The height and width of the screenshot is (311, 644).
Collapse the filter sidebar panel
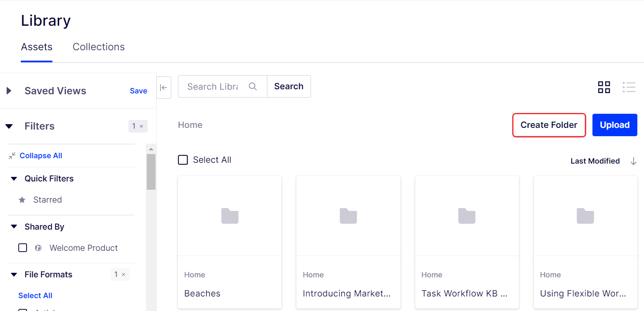(x=164, y=87)
